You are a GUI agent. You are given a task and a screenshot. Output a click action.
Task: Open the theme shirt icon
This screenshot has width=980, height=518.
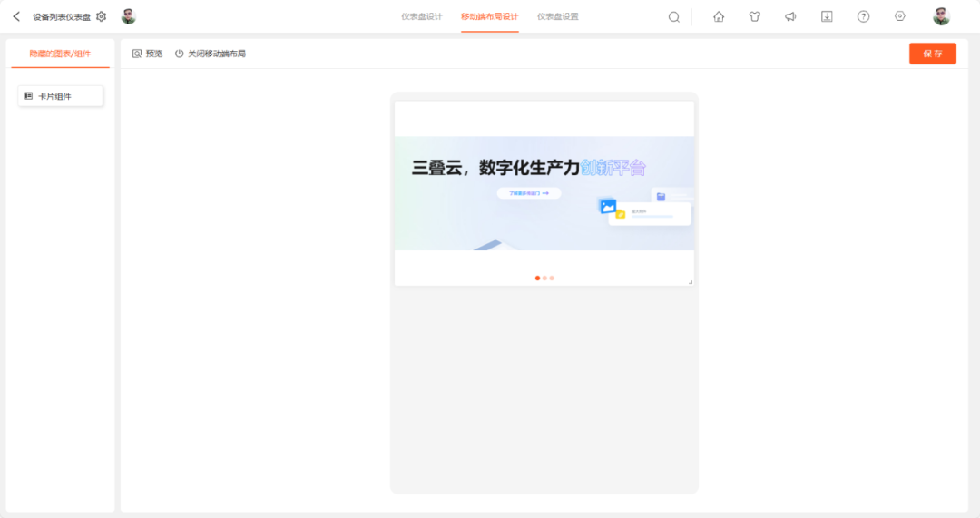tap(754, 17)
